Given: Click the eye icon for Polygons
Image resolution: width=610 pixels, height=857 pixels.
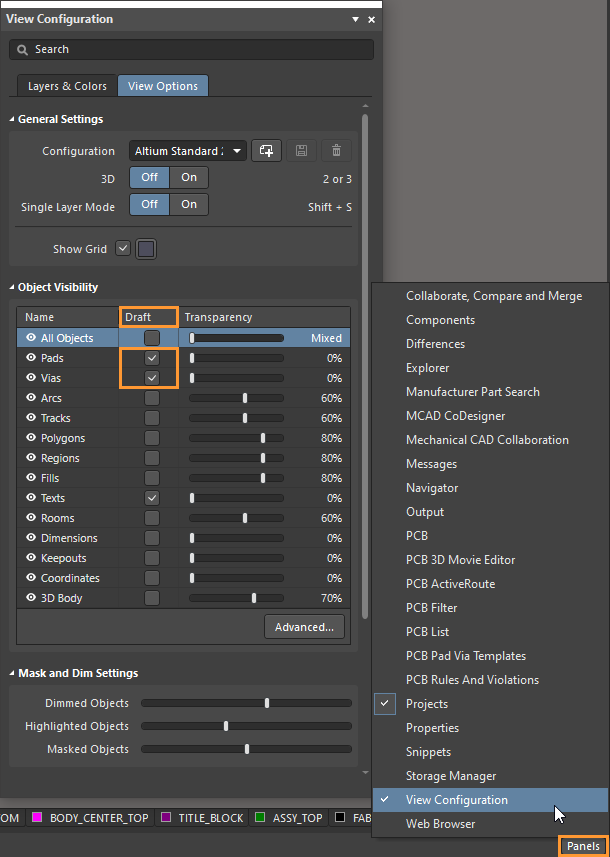Looking at the screenshot, I should [x=31, y=438].
